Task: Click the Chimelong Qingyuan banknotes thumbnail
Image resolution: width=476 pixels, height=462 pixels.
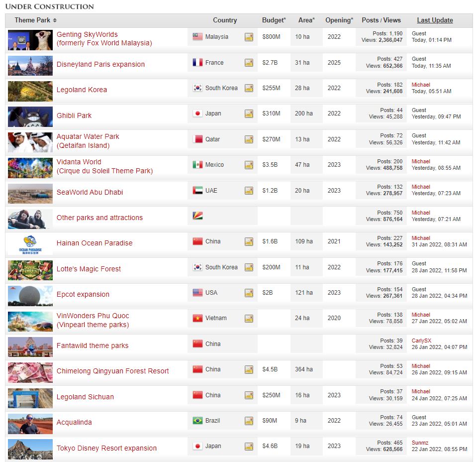Action: click(x=30, y=373)
